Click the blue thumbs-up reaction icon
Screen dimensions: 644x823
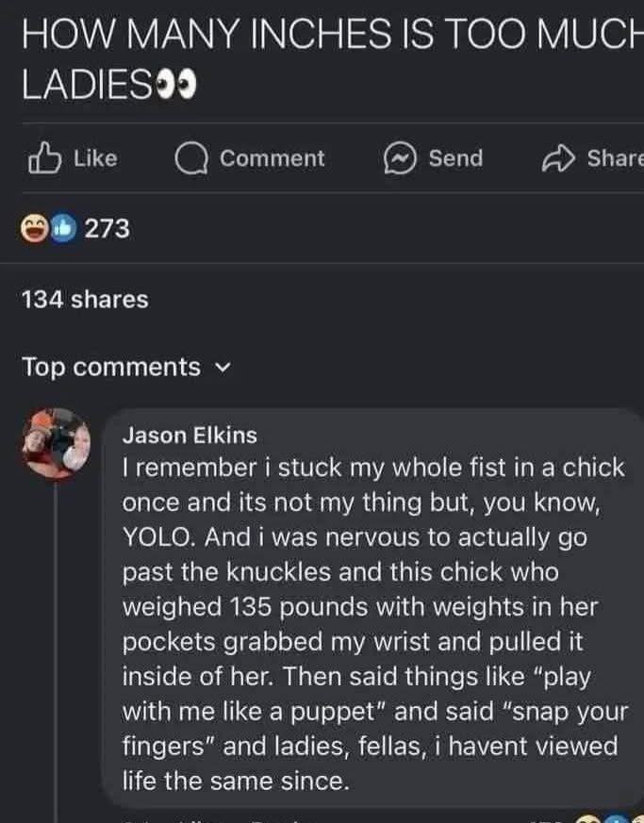click(63, 229)
